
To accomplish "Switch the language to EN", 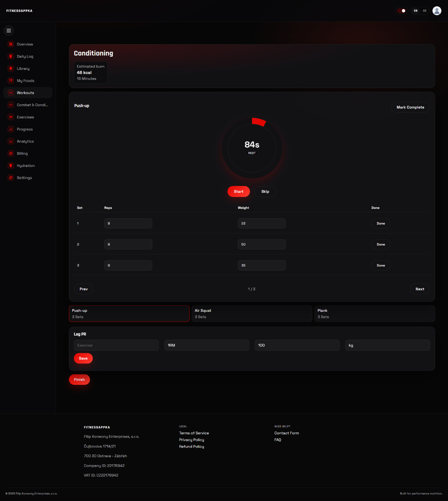I will 415,11.
